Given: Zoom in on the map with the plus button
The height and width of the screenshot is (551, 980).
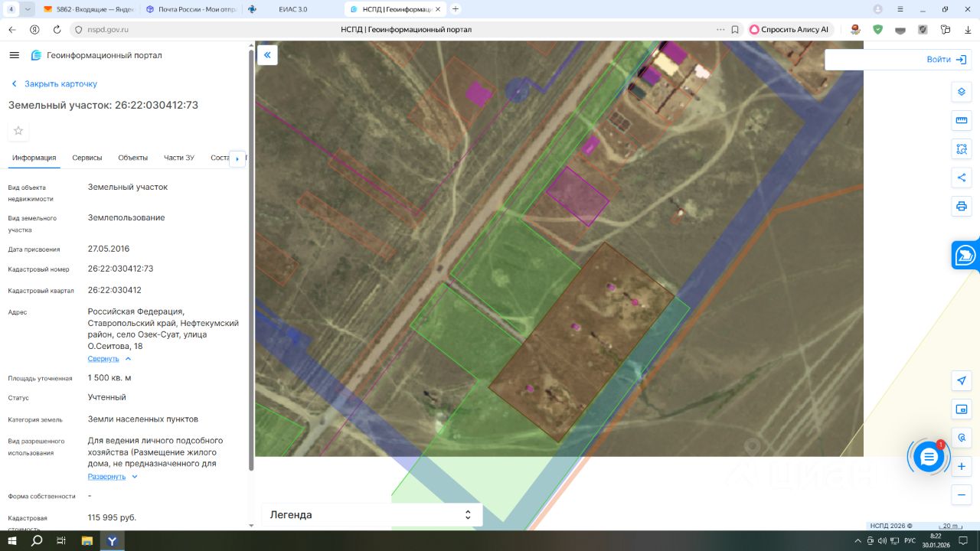Looking at the screenshot, I should [962, 466].
